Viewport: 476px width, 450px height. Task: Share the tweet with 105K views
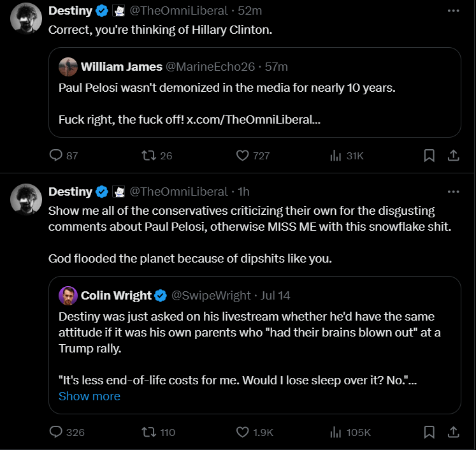[453, 432]
